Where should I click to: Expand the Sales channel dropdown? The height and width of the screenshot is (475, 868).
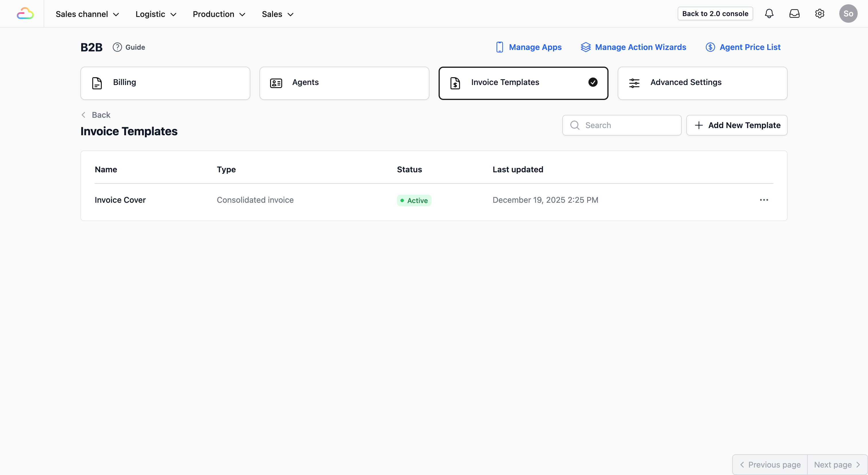tap(87, 14)
